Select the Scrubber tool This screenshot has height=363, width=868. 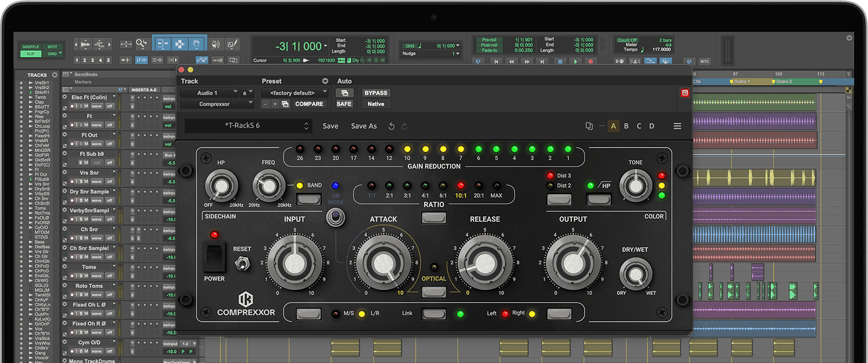point(216,44)
